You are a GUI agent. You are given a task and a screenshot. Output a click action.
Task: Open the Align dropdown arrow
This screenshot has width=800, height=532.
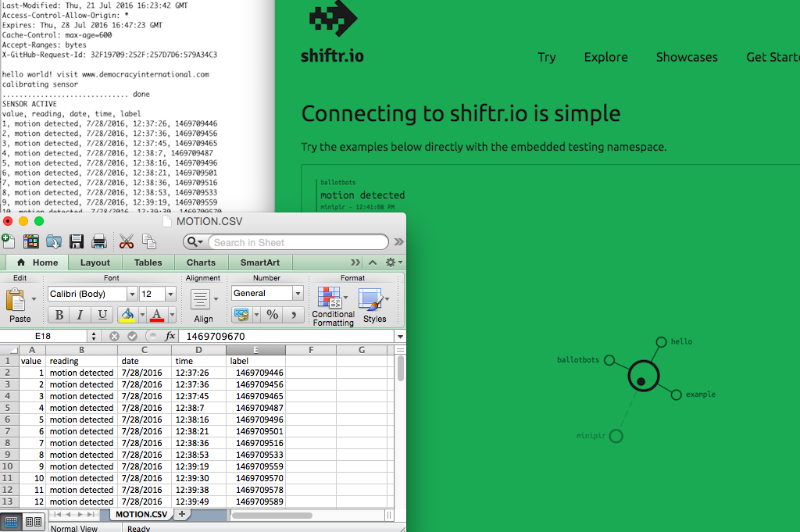216,299
